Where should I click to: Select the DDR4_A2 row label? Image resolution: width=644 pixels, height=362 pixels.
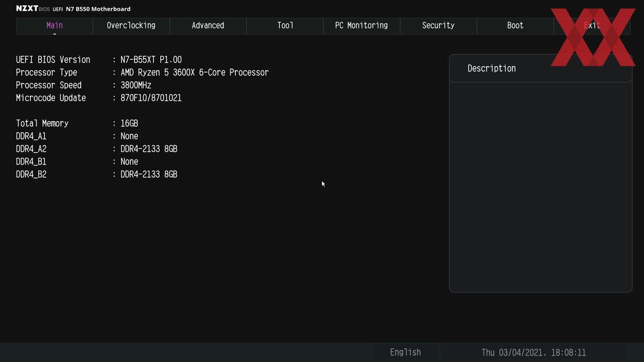[x=31, y=149]
